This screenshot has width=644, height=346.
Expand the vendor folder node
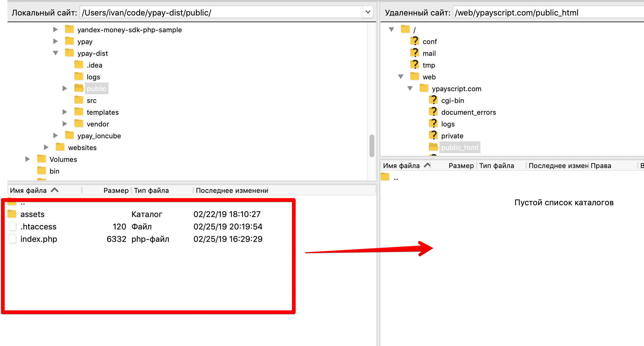click(x=65, y=124)
